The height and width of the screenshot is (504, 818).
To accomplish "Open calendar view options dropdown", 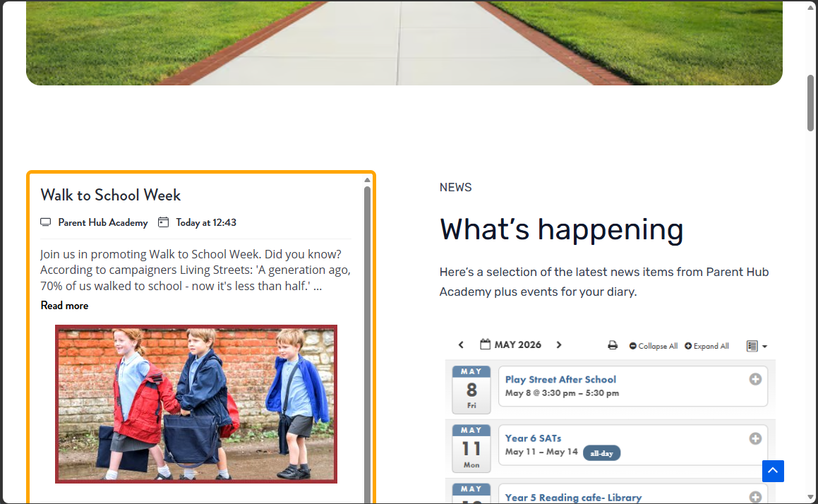I will pyautogui.click(x=757, y=346).
